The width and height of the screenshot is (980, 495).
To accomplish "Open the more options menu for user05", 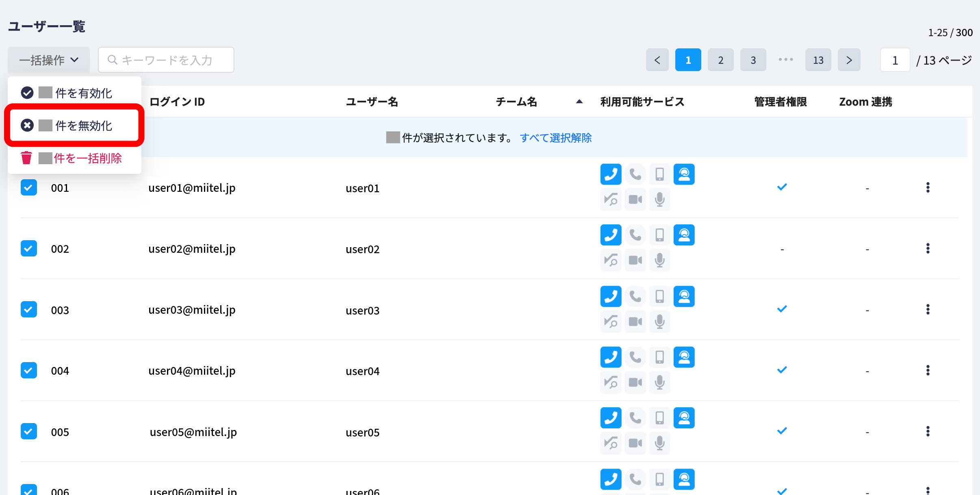I will coord(928,431).
